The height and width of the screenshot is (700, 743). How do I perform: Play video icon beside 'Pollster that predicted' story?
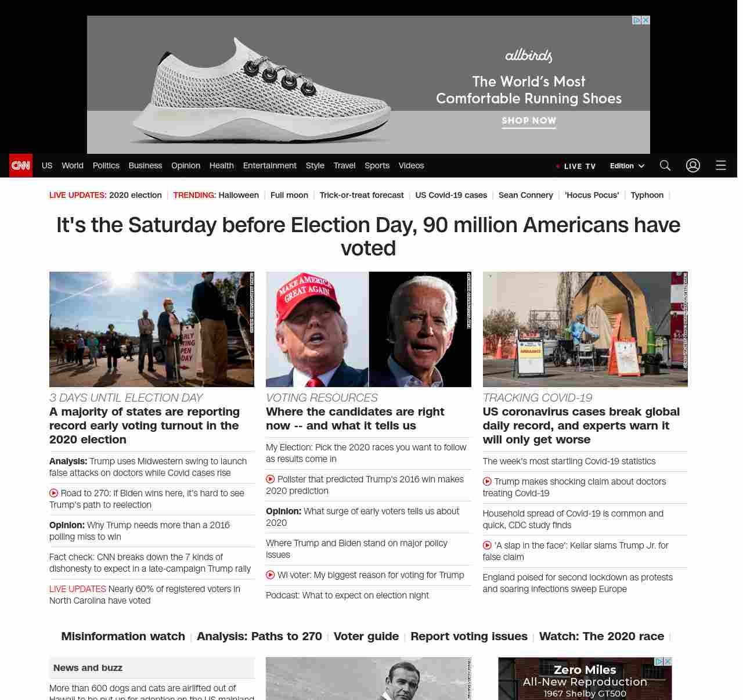(270, 479)
